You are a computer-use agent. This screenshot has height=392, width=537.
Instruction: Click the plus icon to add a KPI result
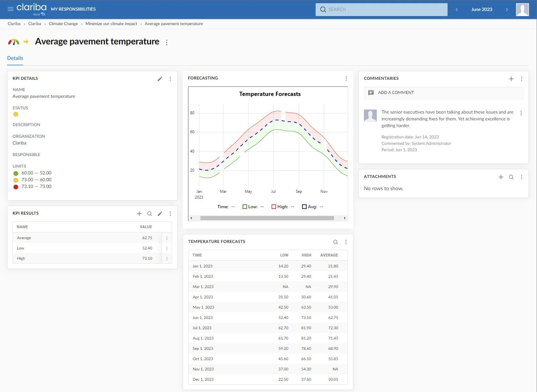coord(139,213)
